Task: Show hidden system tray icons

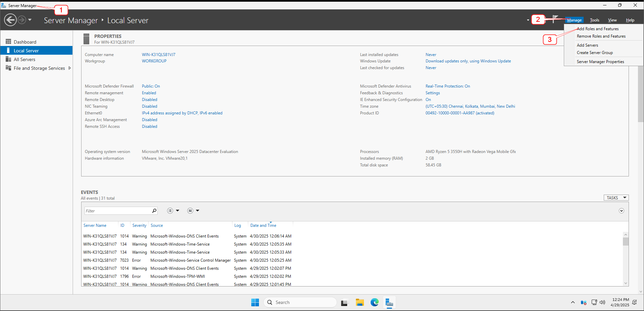Action: 573,302
